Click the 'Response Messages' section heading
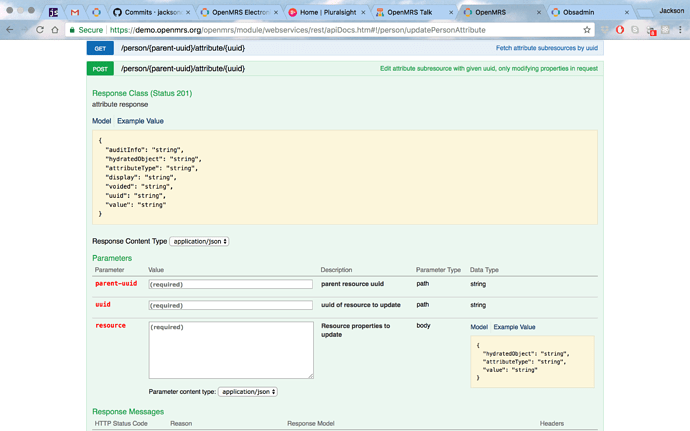Viewport: 690px width, 431px height. point(128,412)
